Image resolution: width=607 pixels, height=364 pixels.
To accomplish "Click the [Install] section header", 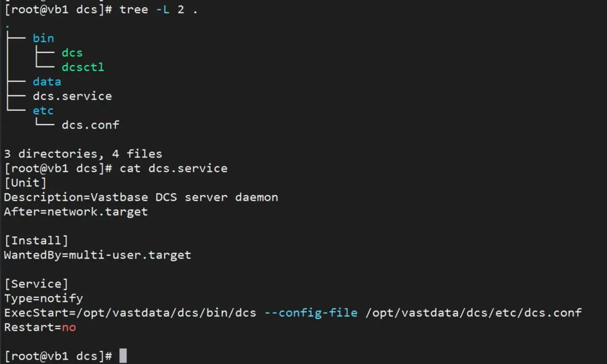I will (36, 240).
